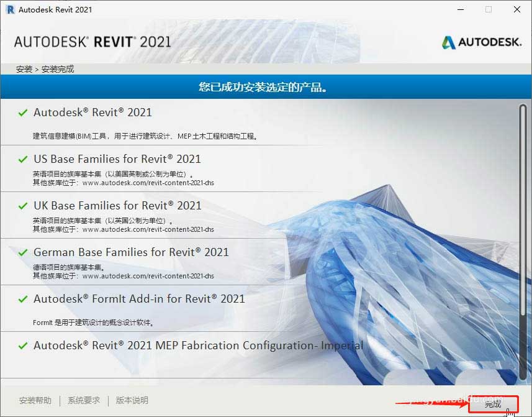Click the 德语项目的族库基本集 description text
The width and height of the screenshot is (532, 417).
68,267
